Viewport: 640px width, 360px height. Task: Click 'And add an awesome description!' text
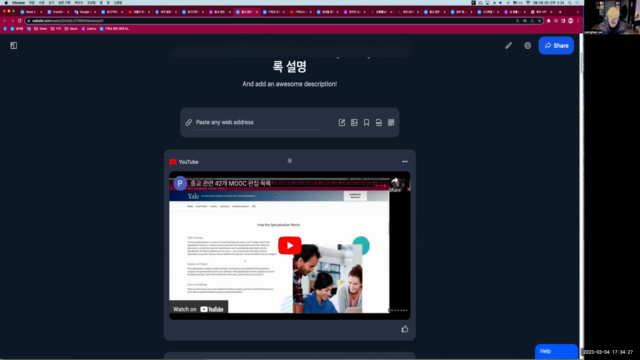point(289,84)
